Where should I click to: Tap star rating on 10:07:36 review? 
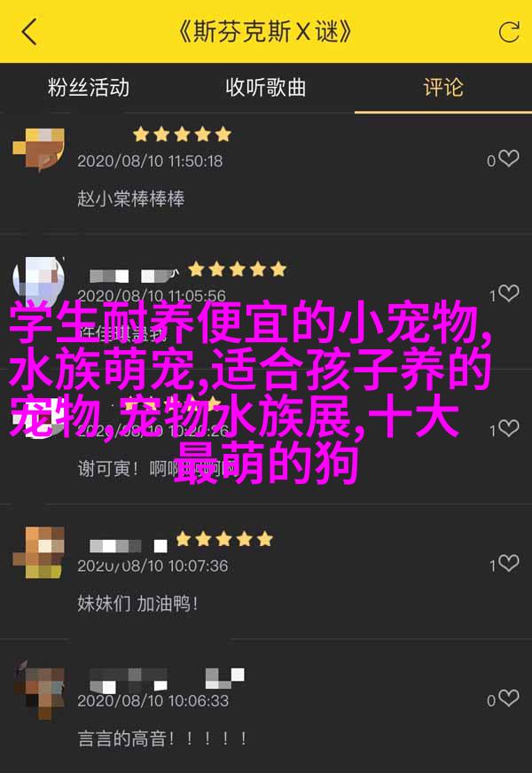tap(224, 539)
